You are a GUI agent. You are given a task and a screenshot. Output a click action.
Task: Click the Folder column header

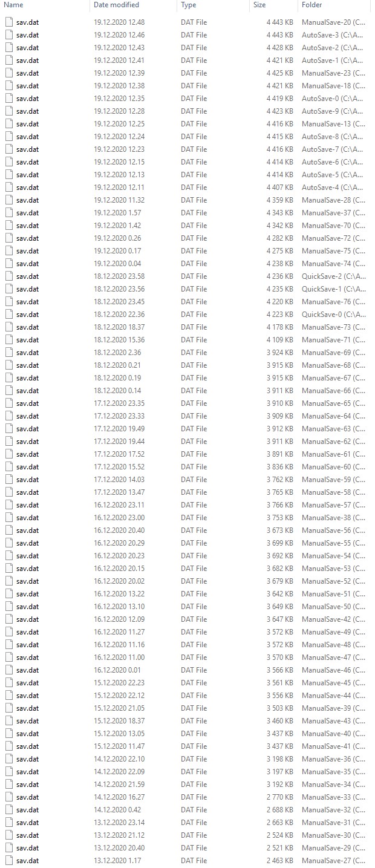(334, 5)
